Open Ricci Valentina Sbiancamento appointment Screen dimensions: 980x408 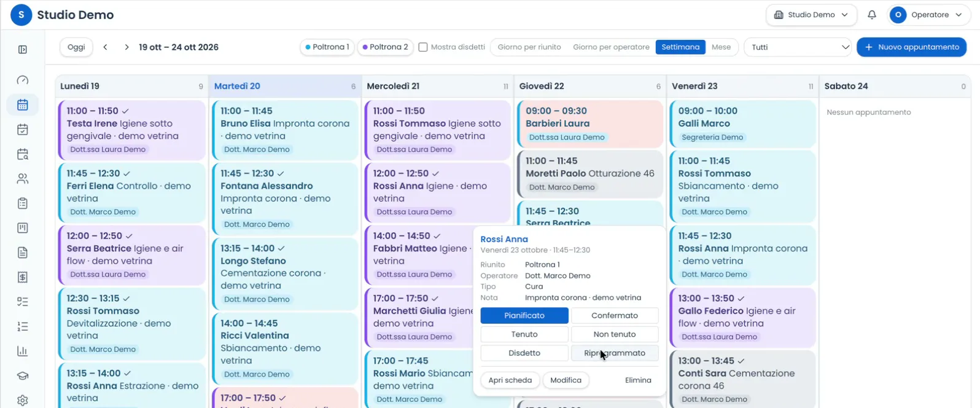tap(285, 348)
